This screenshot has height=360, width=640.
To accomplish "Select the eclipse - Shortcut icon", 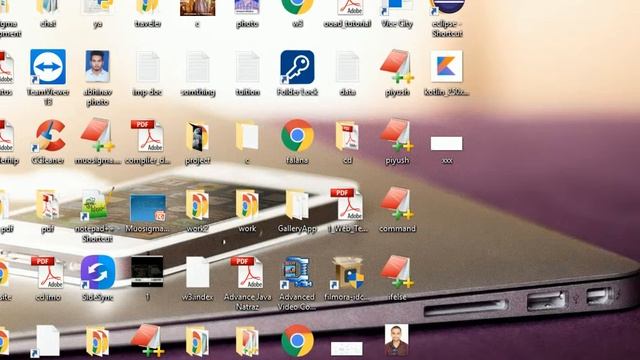I will coord(447,8).
